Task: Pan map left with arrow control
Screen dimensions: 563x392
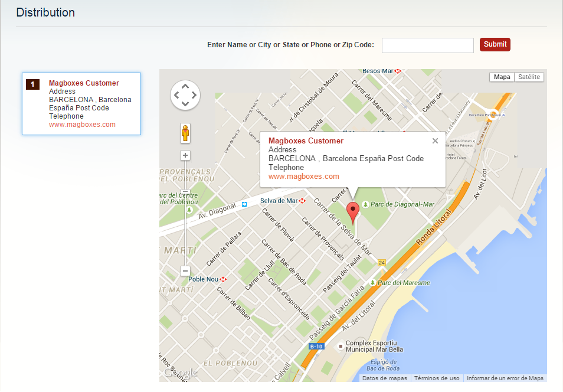Action: tap(176, 95)
